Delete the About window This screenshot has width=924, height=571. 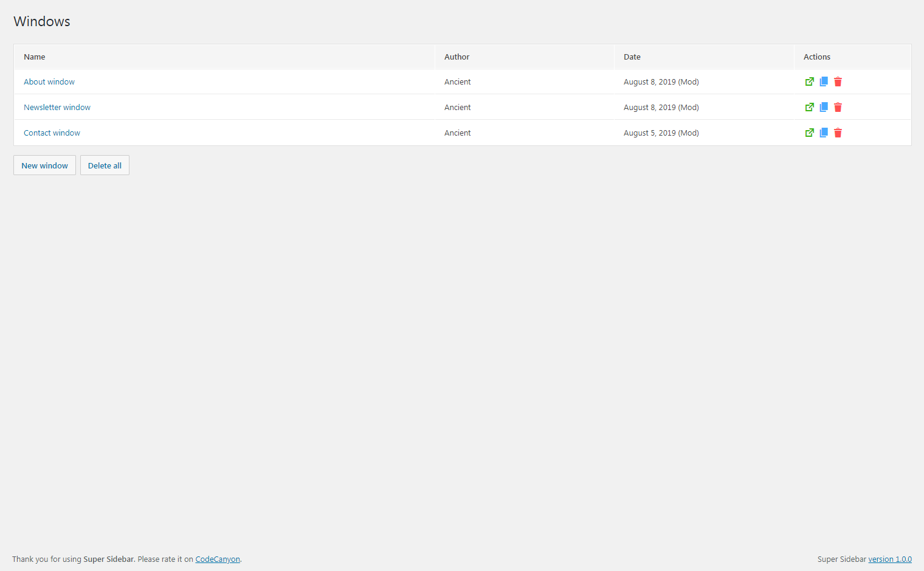[x=838, y=81]
